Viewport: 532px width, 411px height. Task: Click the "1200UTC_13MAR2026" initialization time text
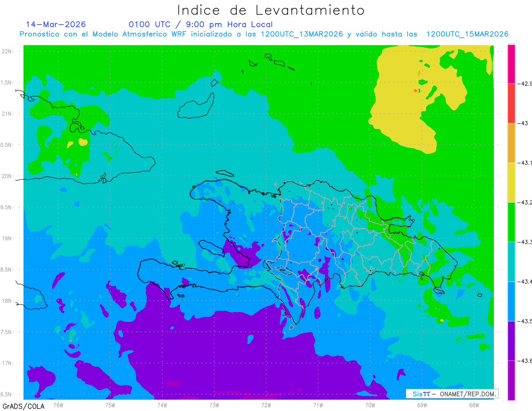(x=301, y=34)
